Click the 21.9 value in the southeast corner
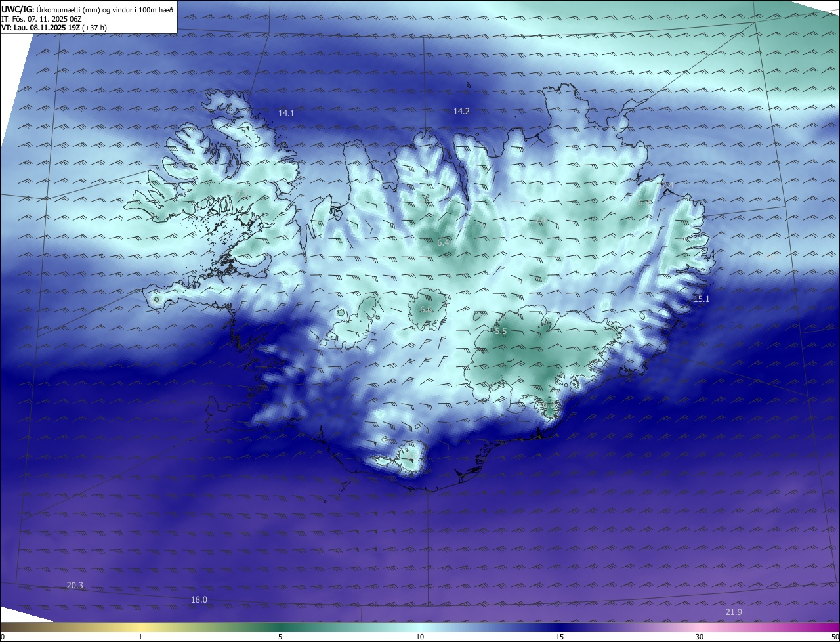The image size is (840, 642). [x=734, y=612]
